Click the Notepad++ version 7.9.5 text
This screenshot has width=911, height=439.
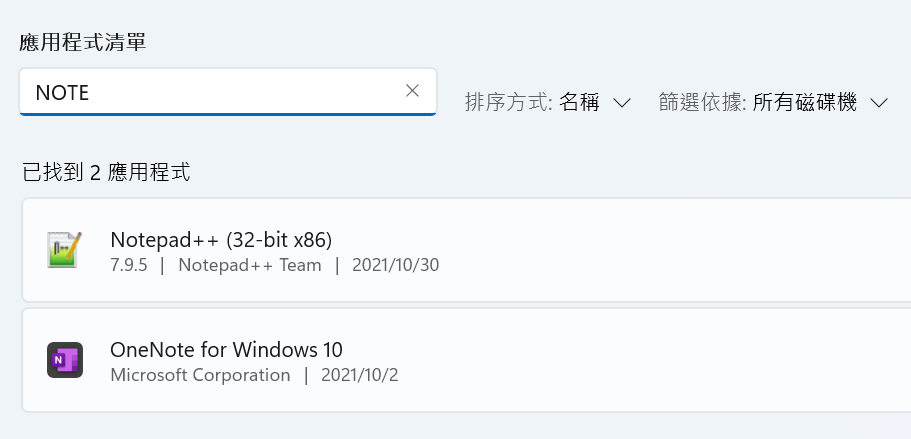click(128, 265)
